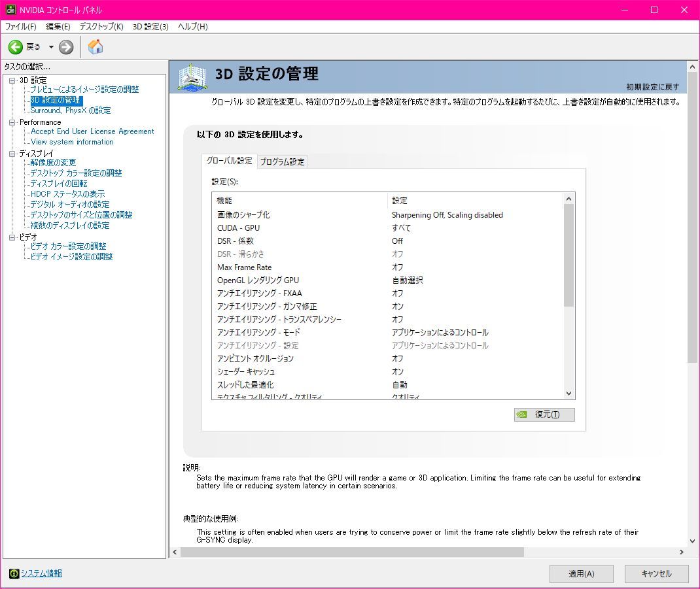Open デジタル オーディオの設定
Screen dimensions: 700x589
tap(69, 205)
